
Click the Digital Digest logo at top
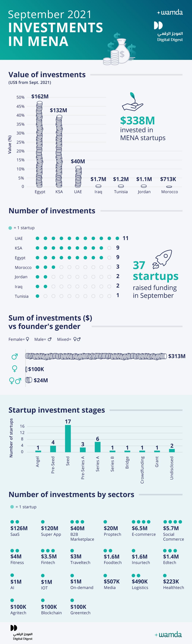pos(170,32)
